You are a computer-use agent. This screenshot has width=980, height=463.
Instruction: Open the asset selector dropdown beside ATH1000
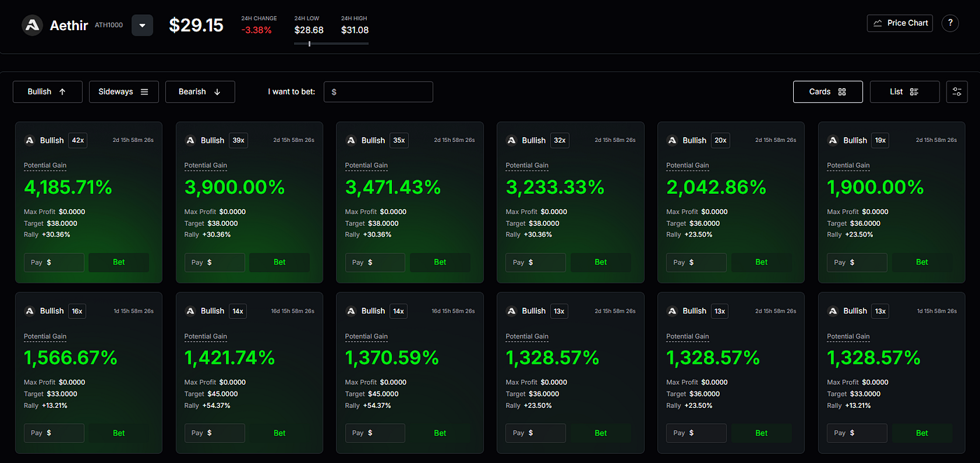142,26
